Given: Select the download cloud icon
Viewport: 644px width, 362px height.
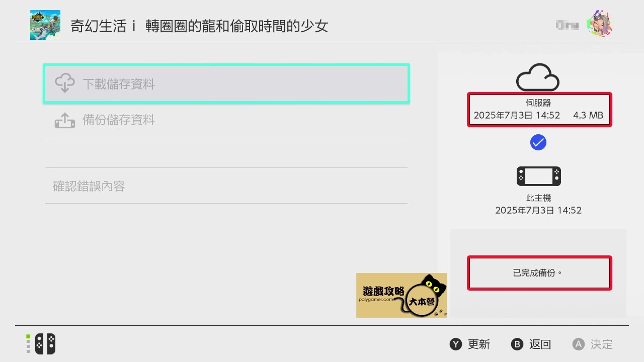Looking at the screenshot, I should click(65, 83).
